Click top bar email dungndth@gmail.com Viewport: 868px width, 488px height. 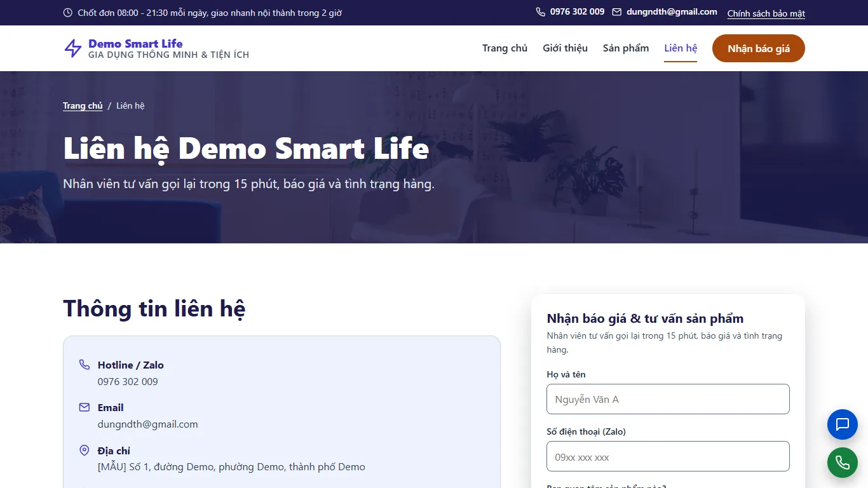coord(672,12)
